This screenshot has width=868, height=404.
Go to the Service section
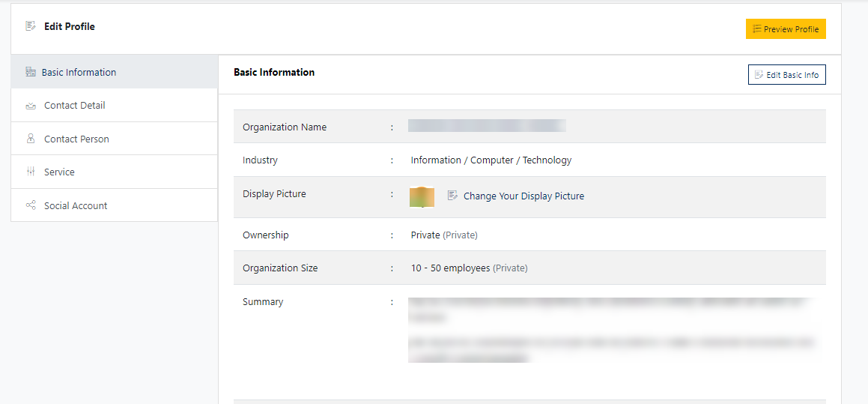coord(59,172)
